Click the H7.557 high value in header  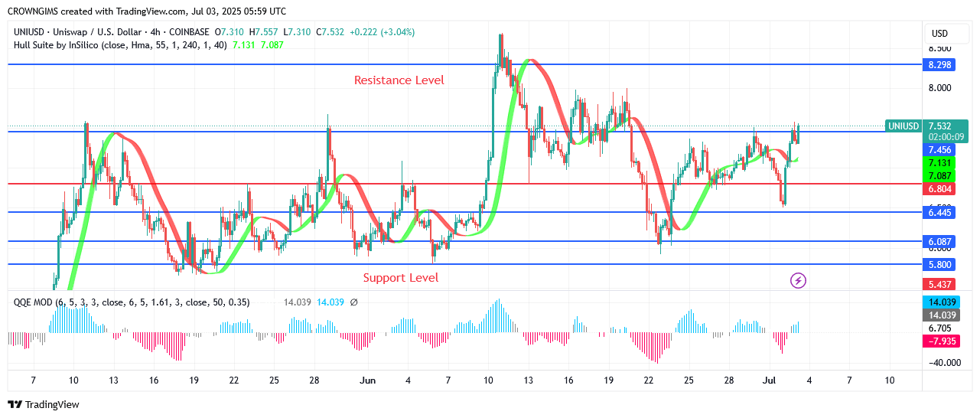pos(264,32)
